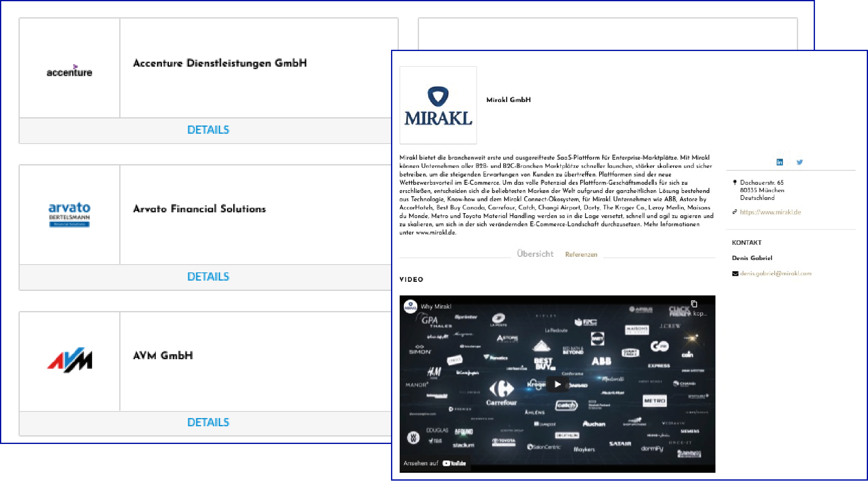Click the Why Mirakl video title
868x481 pixels.
436,307
